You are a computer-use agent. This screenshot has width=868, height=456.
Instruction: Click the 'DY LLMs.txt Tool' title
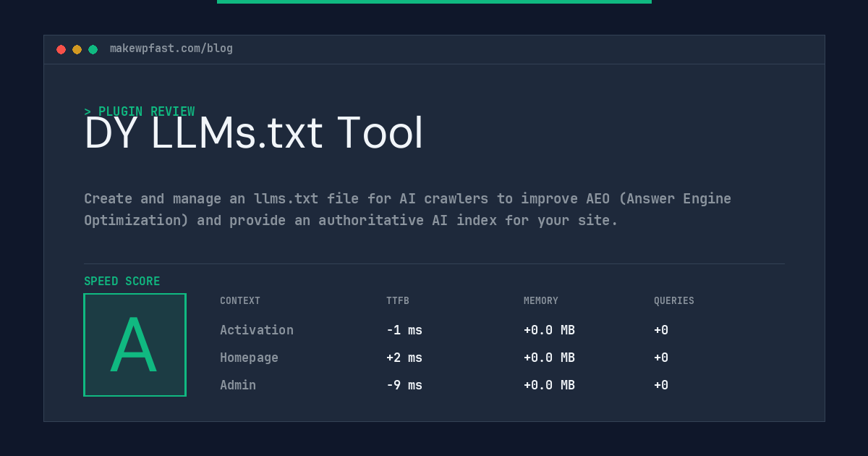254,134
